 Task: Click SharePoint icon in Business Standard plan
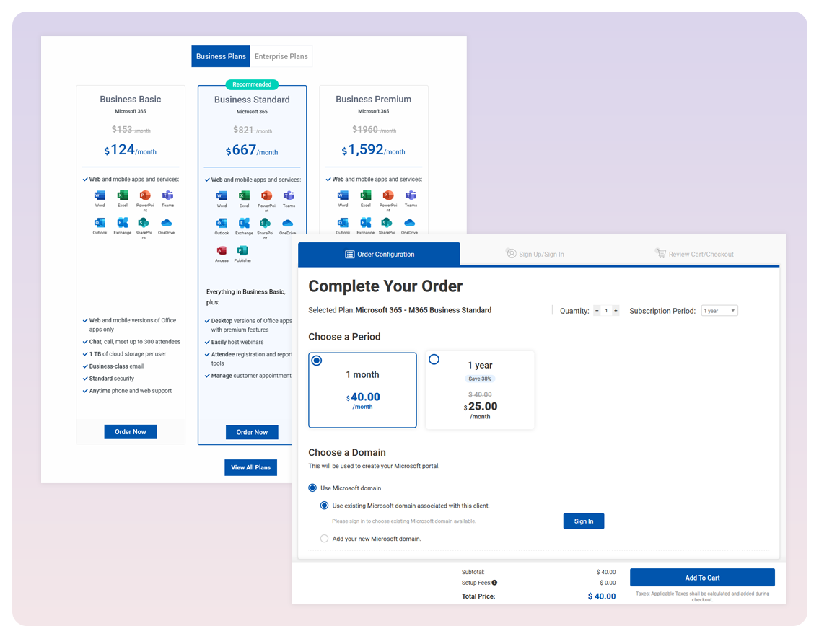pos(266,224)
